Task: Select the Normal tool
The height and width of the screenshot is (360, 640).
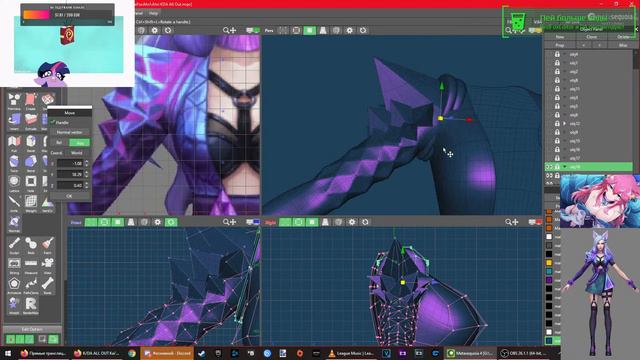Action: click(x=14, y=224)
